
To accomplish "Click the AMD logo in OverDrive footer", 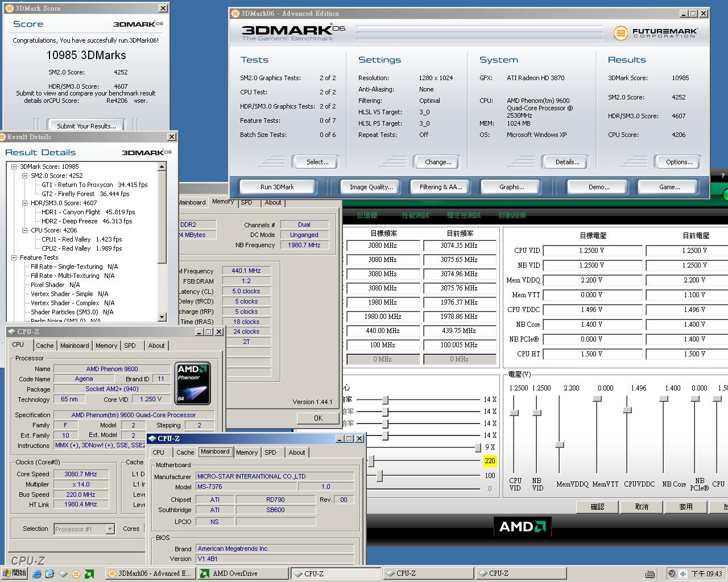I will point(522,527).
